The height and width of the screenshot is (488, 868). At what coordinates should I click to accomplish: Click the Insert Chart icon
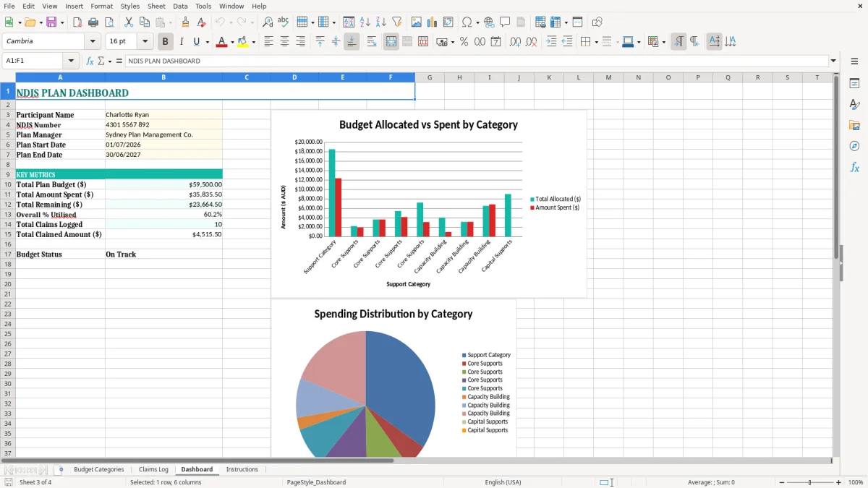[x=433, y=22]
